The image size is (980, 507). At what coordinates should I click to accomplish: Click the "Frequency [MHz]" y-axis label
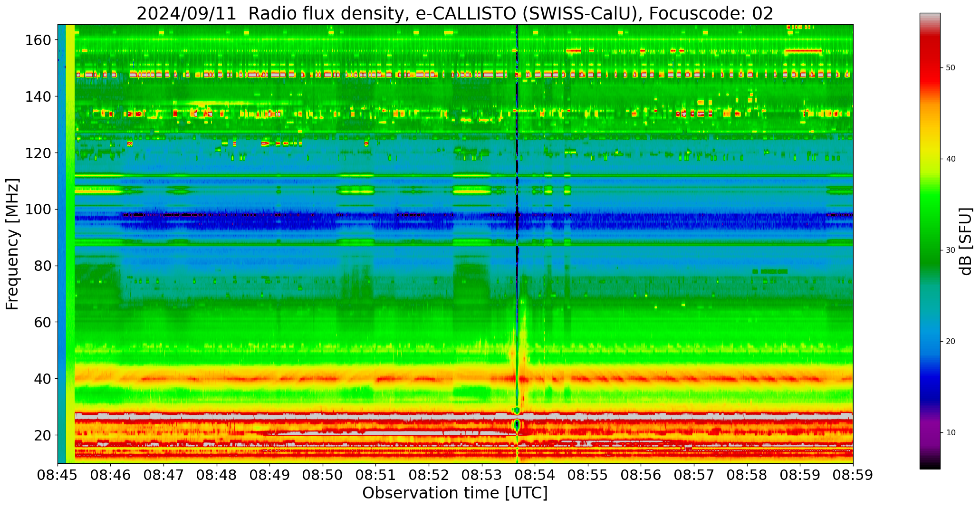click(12, 244)
